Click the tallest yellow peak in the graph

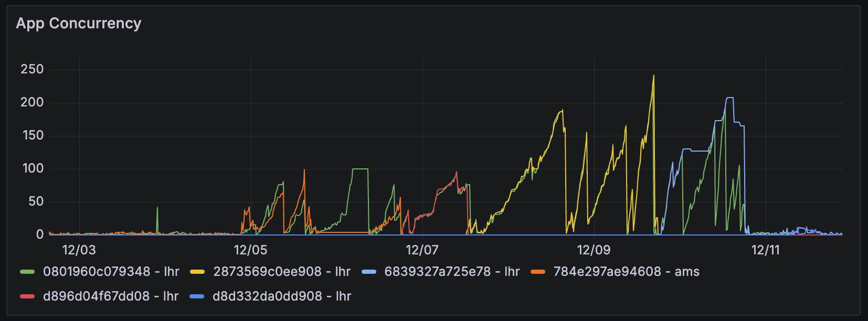pyautogui.click(x=653, y=76)
